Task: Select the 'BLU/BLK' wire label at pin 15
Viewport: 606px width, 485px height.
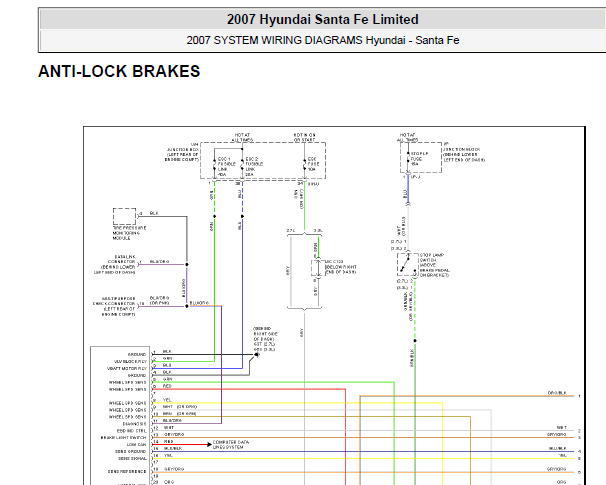Action: click(173, 448)
